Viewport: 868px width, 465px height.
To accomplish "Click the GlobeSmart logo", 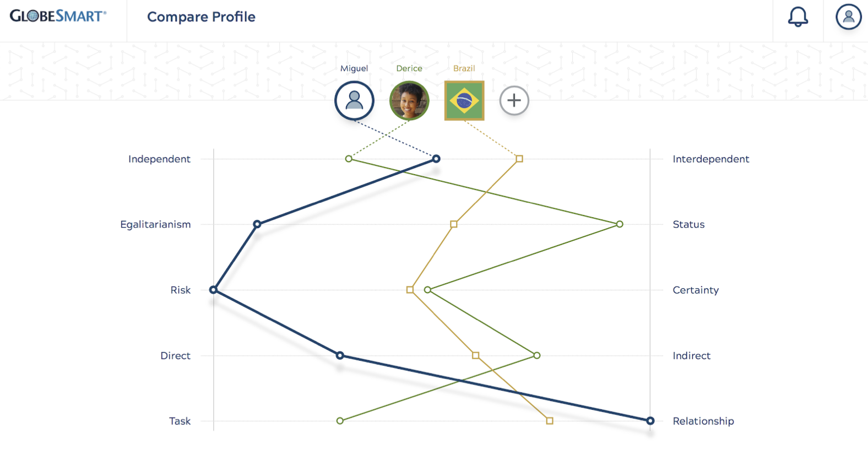I will (58, 17).
